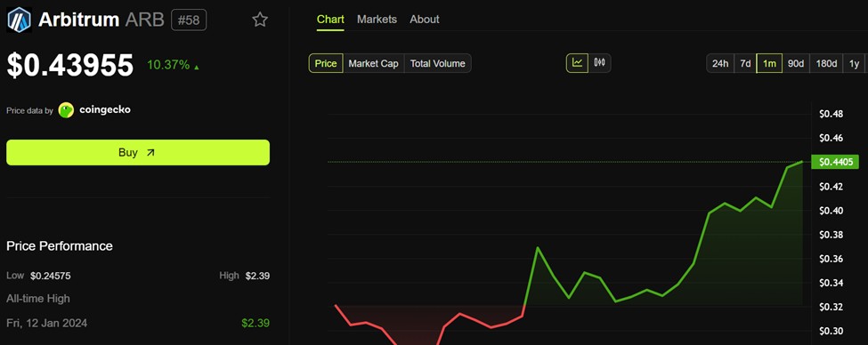The height and width of the screenshot is (345, 868).
Task: Select the Price data toggle
Action: coord(326,64)
